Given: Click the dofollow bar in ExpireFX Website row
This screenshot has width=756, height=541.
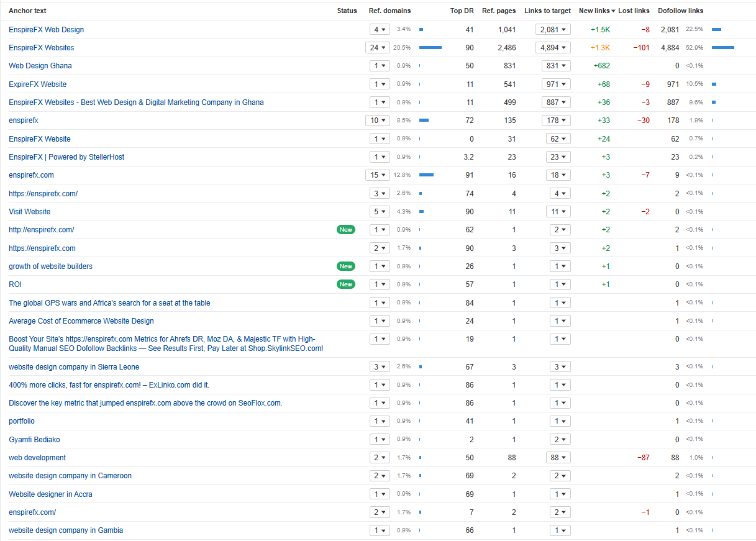Looking at the screenshot, I should [x=714, y=84].
